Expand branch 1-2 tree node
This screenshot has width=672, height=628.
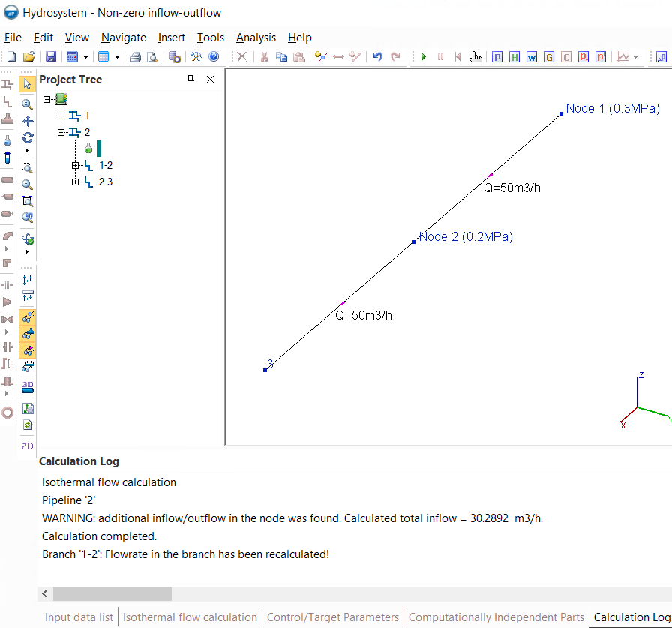pos(75,165)
